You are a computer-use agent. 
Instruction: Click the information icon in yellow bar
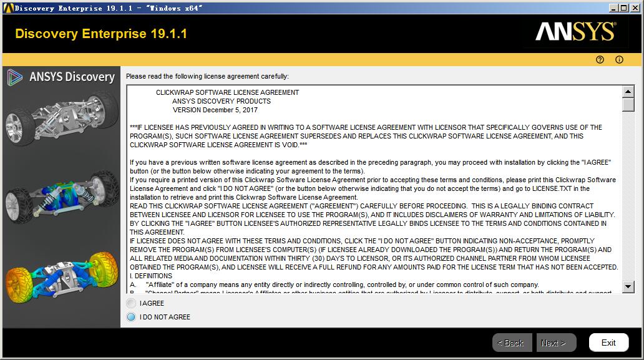click(620, 59)
